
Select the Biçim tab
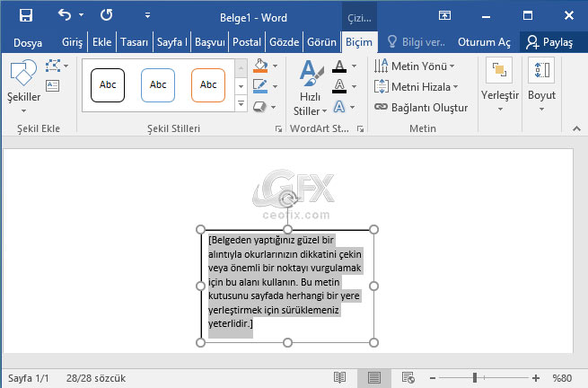coord(359,42)
